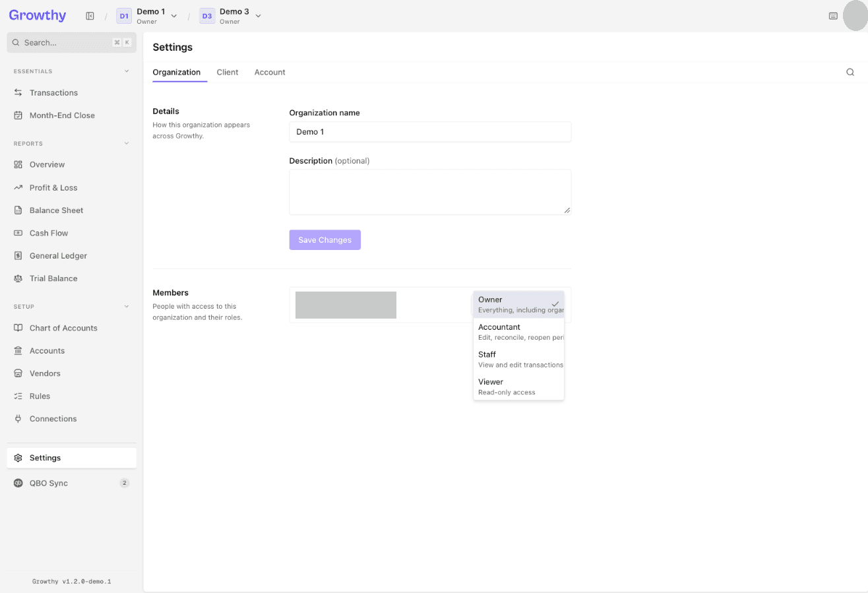This screenshot has height=593, width=868.
Task: Open Rules page
Action: tap(72, 396)
